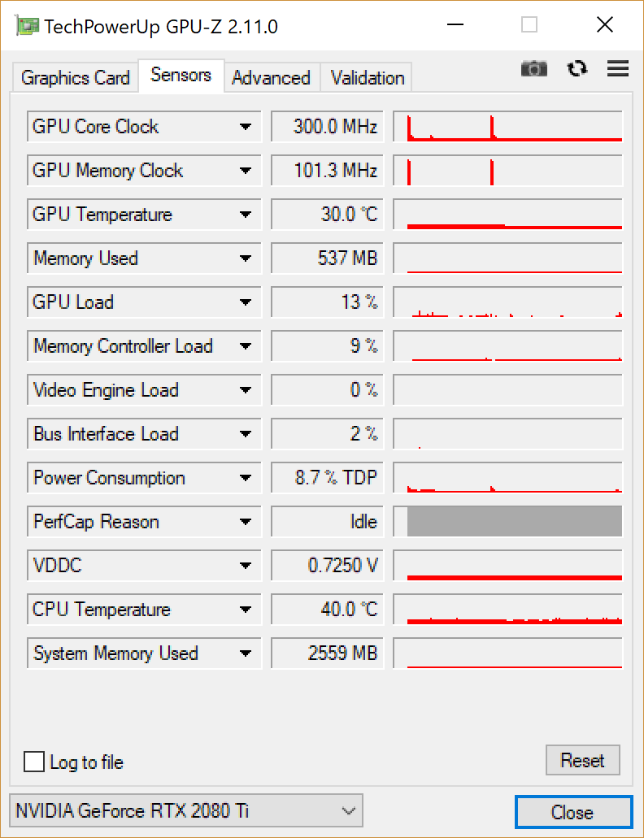Viewport: 644px width, 838px height.
Task: Open the GPU Temperature sensor dropdown
Action: (x=245, y=215)
